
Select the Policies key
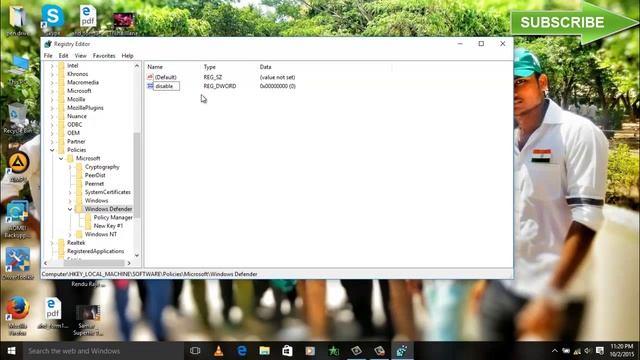tap(76, 150)
